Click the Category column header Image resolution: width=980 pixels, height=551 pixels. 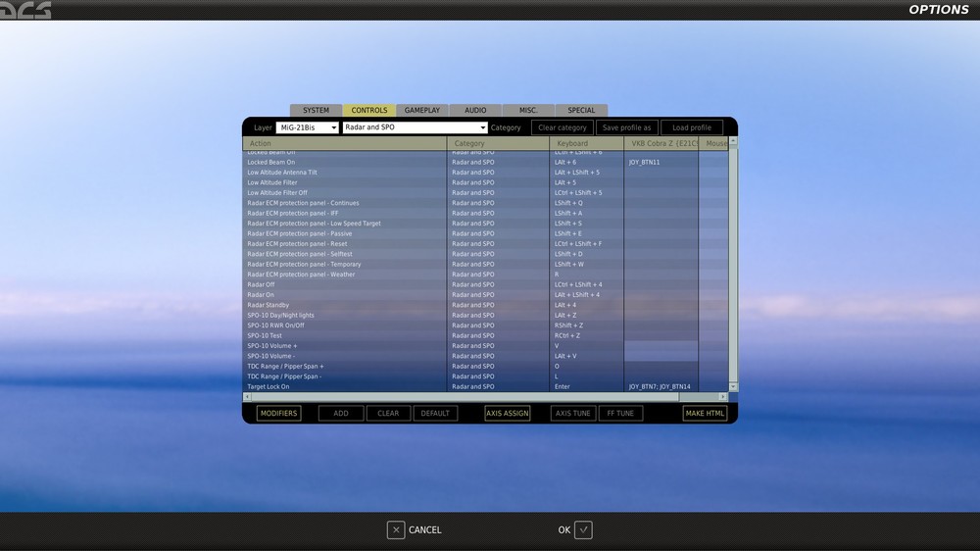tap(498, 143)
